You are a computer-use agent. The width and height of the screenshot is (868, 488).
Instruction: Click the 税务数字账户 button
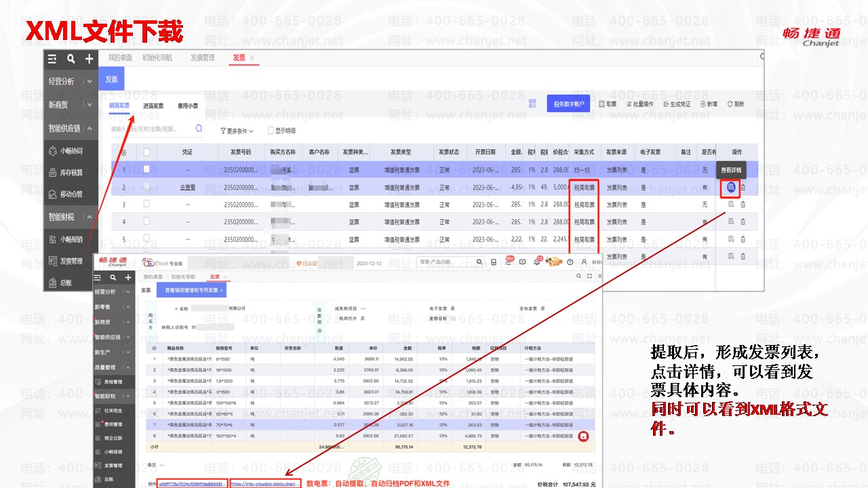[568, 104]
